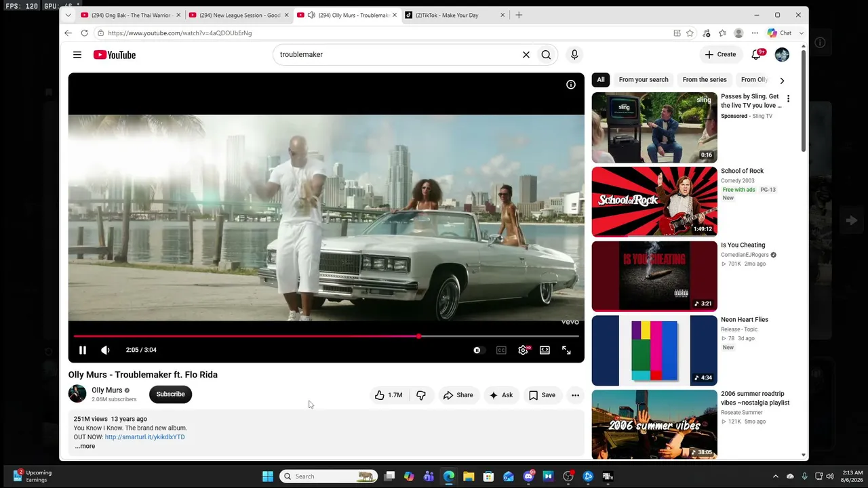Toggle closed captions in the player
Screen dimensions: 868x488
[501, 350]
